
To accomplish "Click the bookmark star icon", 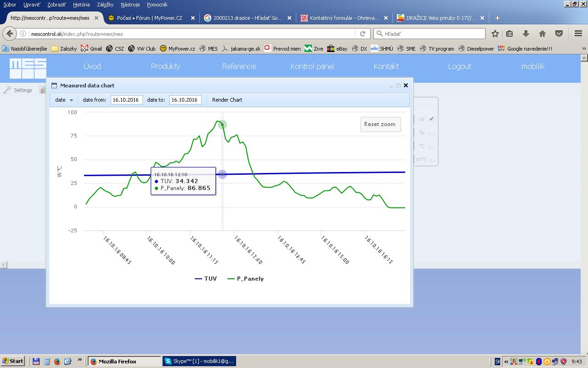I will pos(495,34).
